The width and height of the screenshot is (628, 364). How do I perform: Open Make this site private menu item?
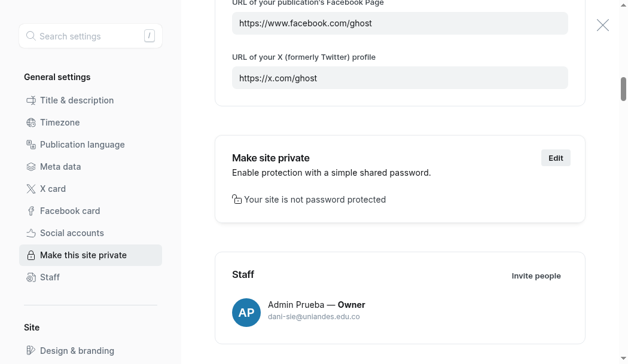pos(90,255)
